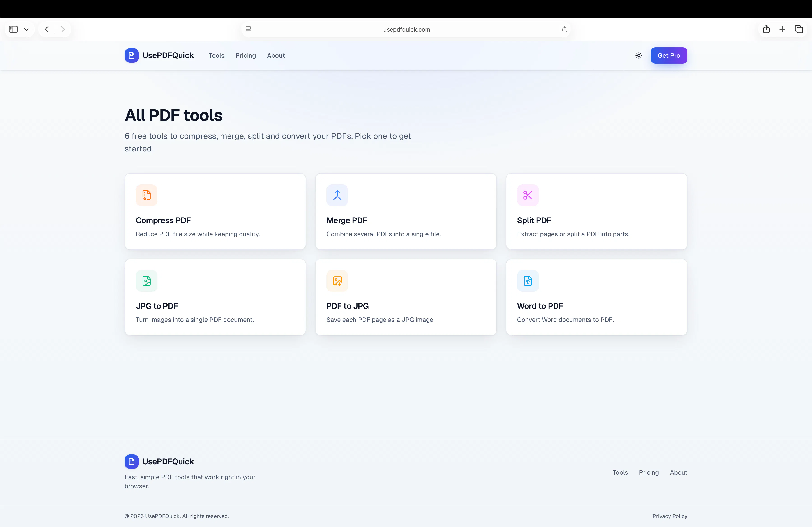The height and width of the screenshot is (527, 812).
Task: Click the Get Pro button
Action: tap(669, 55)
